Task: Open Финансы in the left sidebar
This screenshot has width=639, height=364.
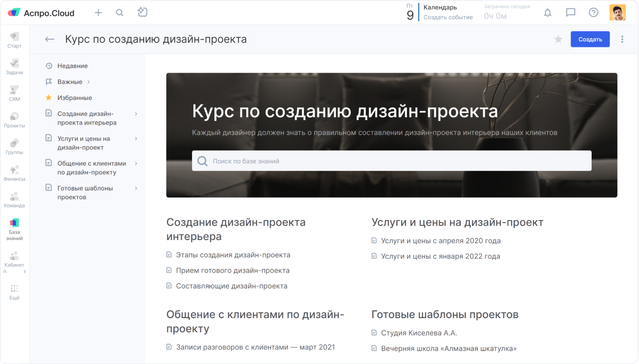Action: tap(14, 173)
